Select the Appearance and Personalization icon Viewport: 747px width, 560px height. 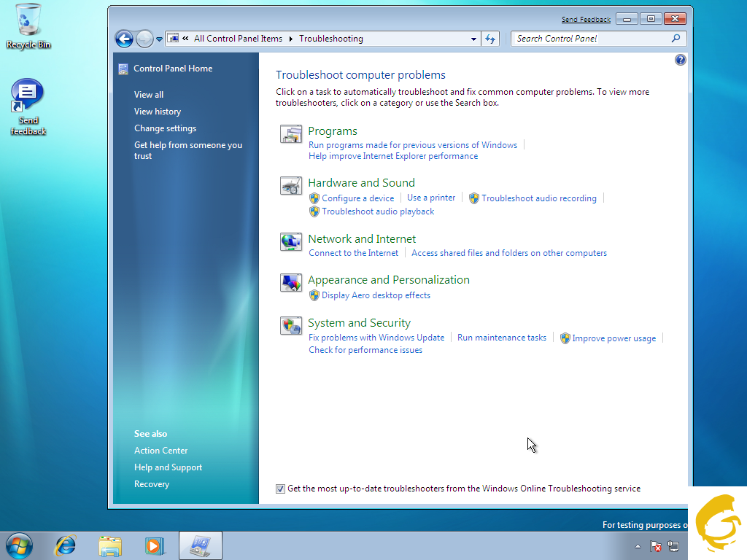(x=291, y=283)
